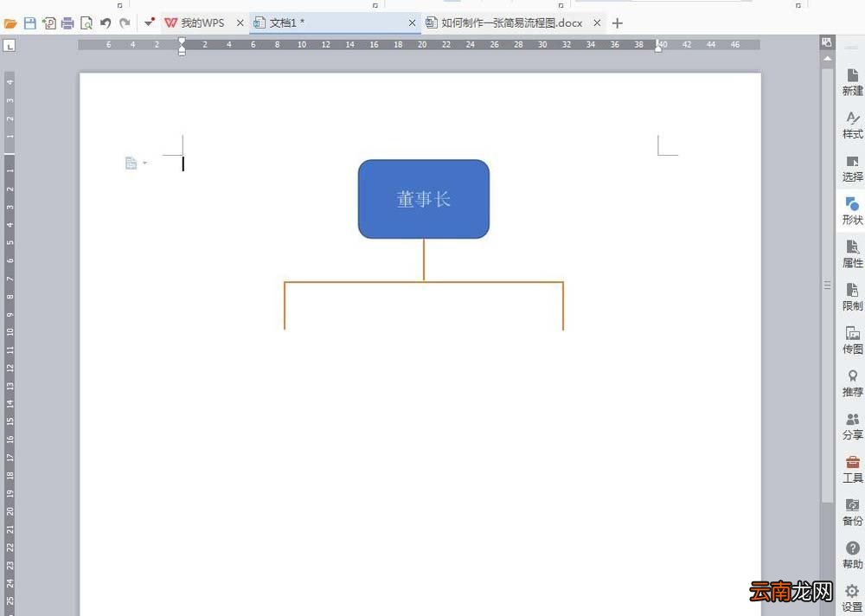Click the sidebar top drag handle

(852, 48)
